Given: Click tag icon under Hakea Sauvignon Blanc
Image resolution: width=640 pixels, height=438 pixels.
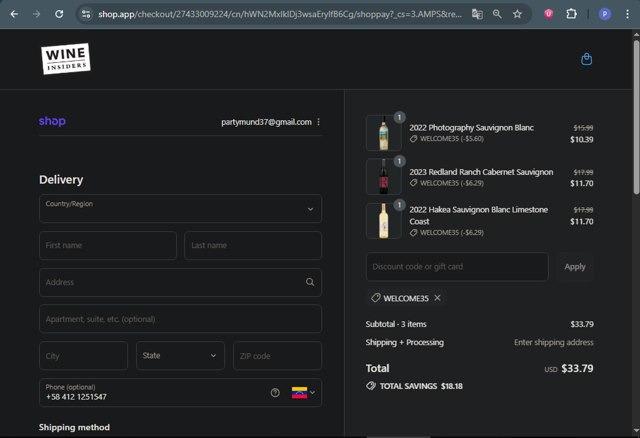Looking at the screenshot, I should coord(413,232).
